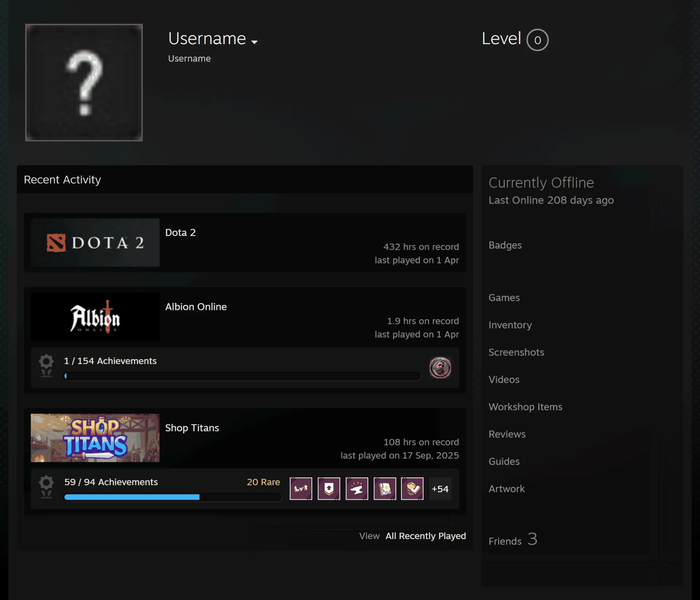The image size is (700, 600).
Task: Open the Albion Online bearded character achievement icon
Action: (x=440, y=367)
